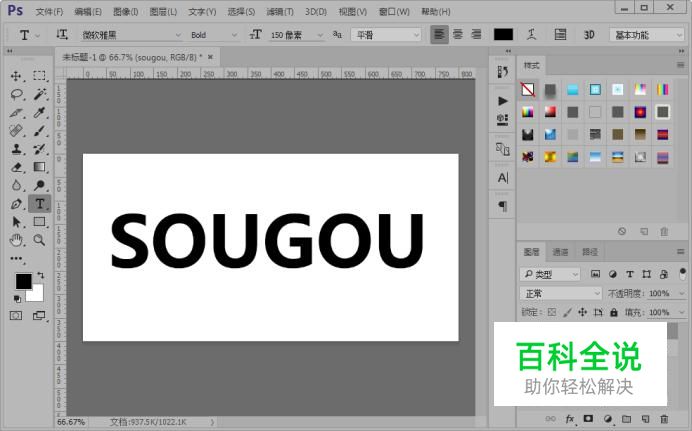Select the Pen tool
Viewport: 692px width, 431px height.
pyautogui.click(x=16, y=204)
